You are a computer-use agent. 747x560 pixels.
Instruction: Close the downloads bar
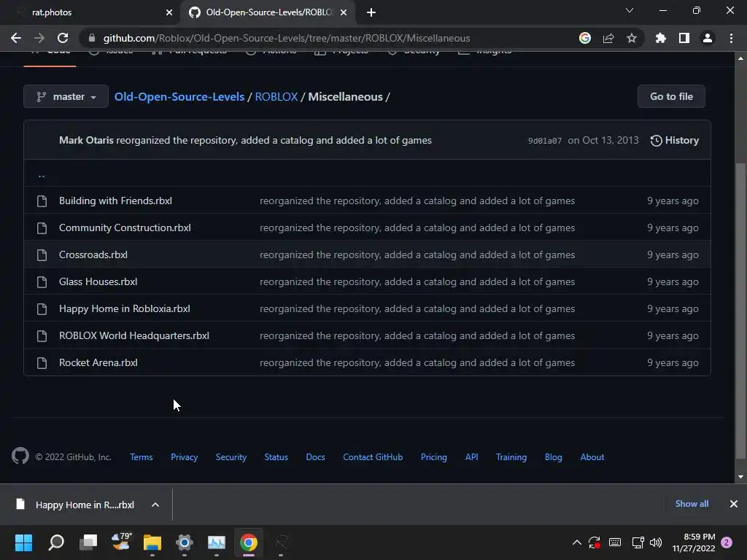(x=734, y=504)
